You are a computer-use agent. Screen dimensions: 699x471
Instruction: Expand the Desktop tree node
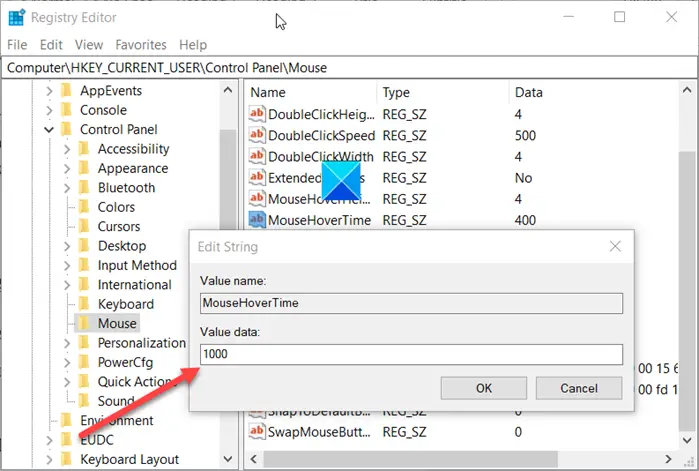coord(67,246)
